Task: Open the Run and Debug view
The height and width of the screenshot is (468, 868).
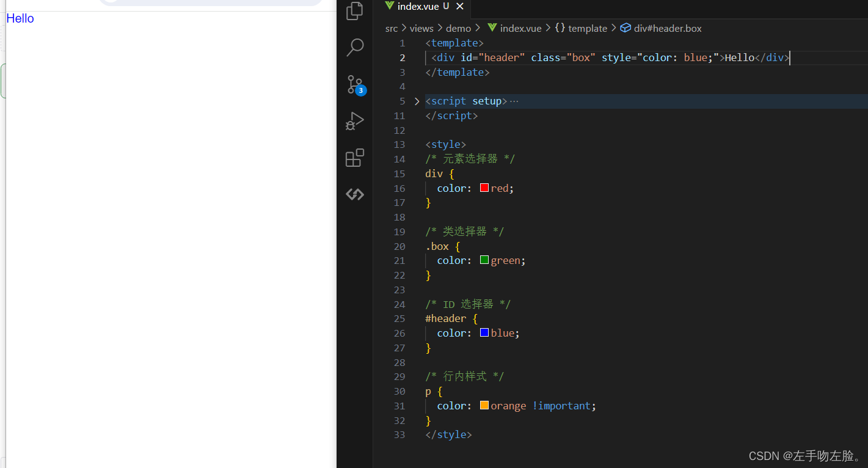Action: (x=355, y=121)
